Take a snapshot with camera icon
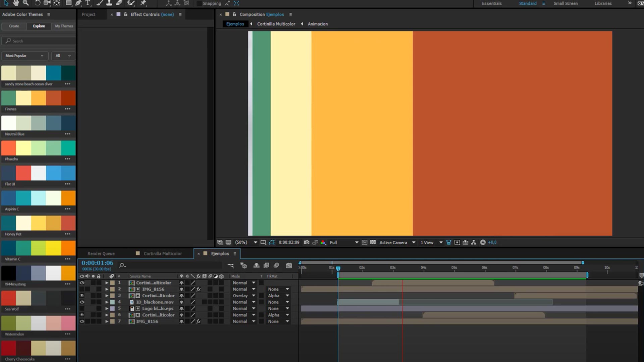644x362 pixels. pyautogui.click(x=306, y=242)
